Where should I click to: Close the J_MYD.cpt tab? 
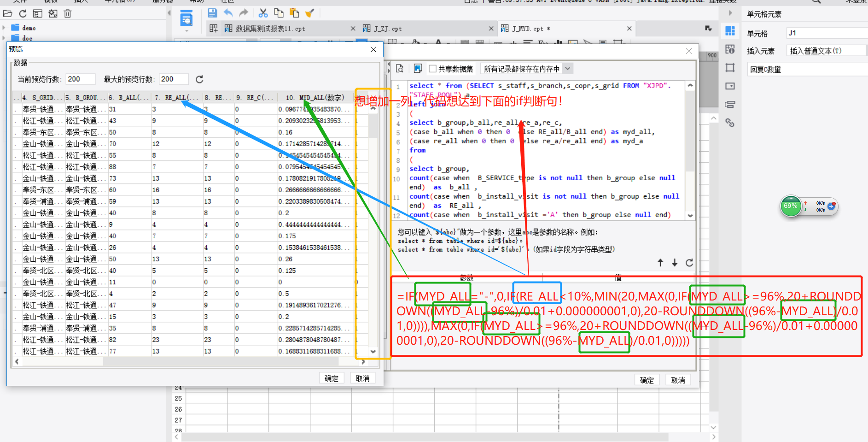(x=629, y=29)
